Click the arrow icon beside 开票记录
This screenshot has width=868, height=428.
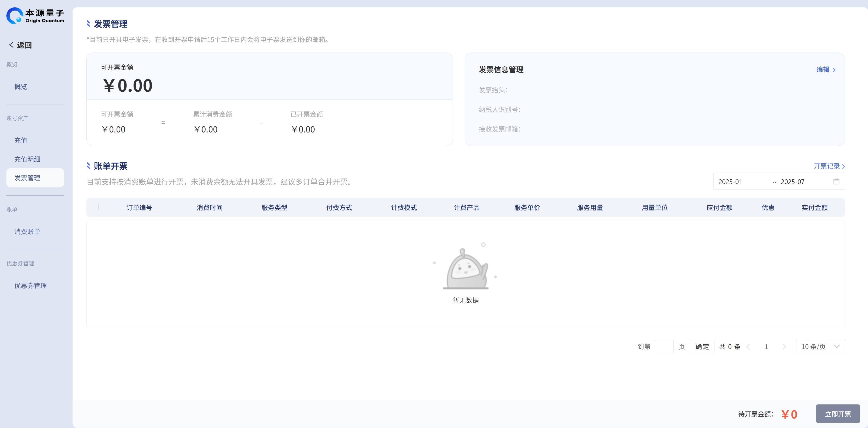[x=844, y=167]
